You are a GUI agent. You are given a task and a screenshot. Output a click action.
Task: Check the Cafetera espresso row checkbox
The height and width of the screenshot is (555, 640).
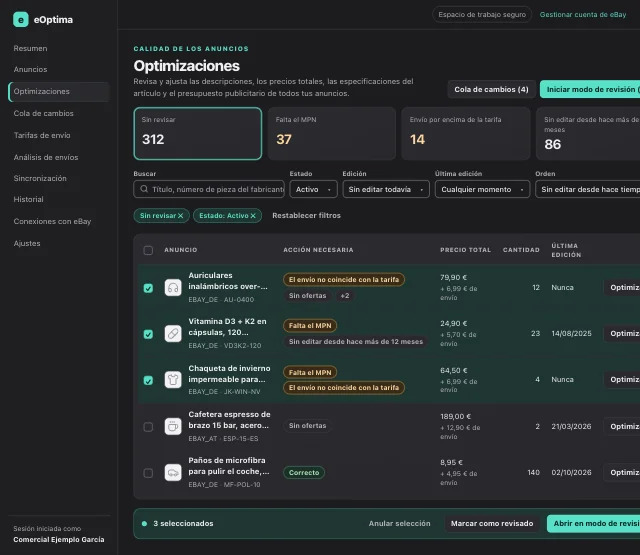(148, 427)
